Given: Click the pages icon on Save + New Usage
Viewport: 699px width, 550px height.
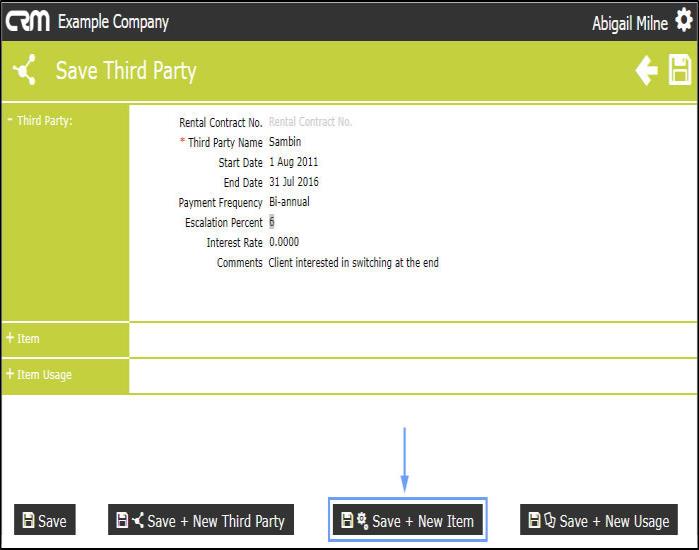Looking at the screenshot, I should (550, 520).
